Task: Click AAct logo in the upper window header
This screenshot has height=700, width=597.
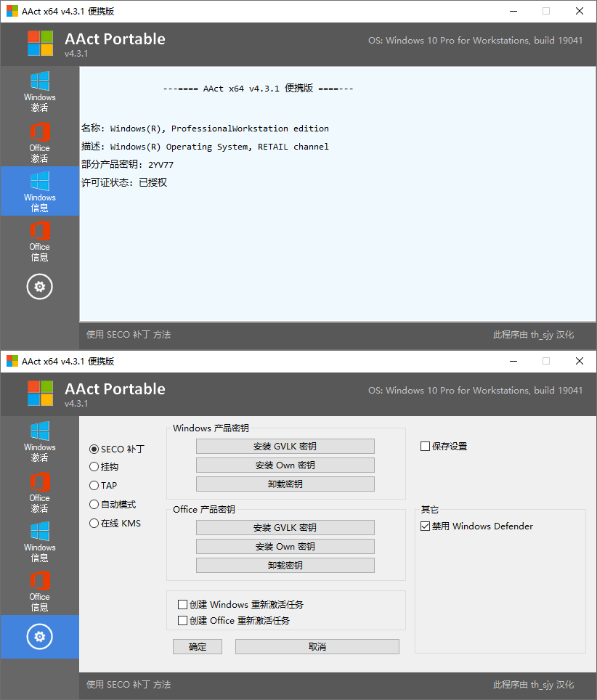Action: 40,44
